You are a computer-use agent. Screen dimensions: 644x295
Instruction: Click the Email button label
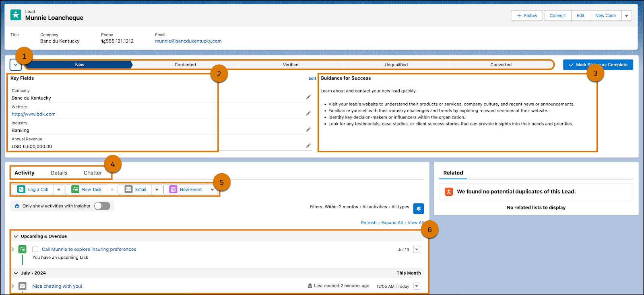pyautogui.click(x=140, y=189)
